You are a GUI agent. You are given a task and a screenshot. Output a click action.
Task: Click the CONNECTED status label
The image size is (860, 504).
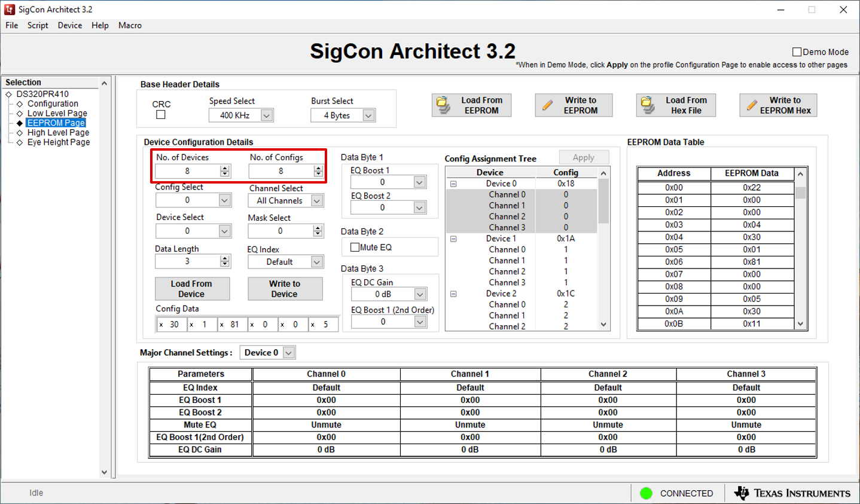[x=687, y=493]
